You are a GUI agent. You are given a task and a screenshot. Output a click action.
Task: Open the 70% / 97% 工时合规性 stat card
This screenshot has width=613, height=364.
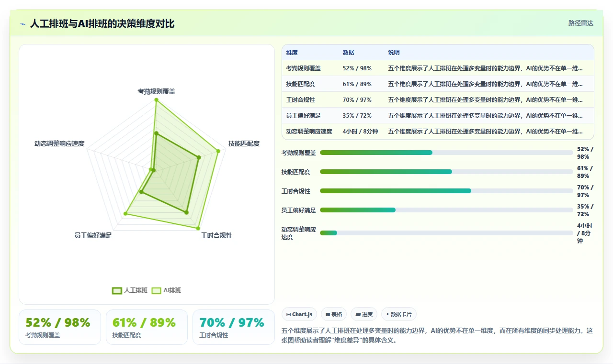coord(234,327)
